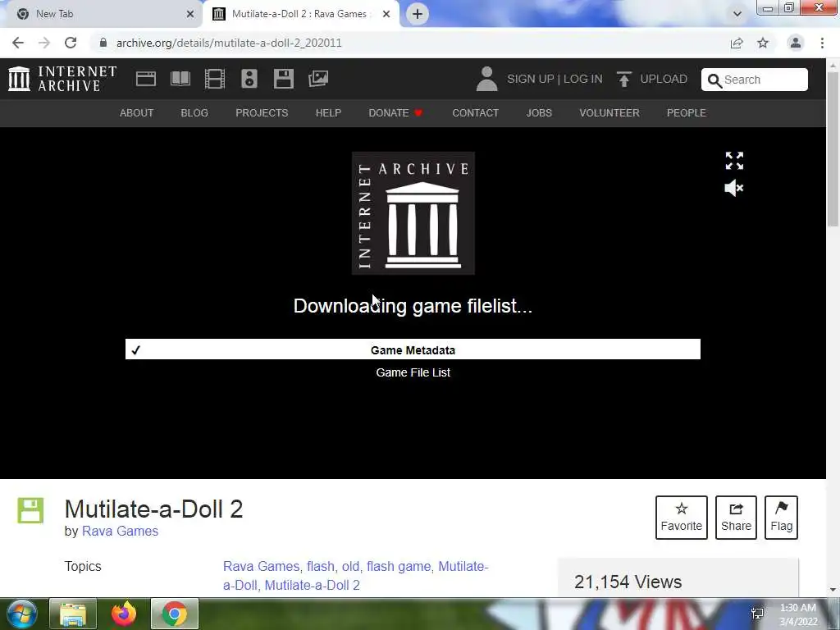Open the flash topic link

click(321, 566)
